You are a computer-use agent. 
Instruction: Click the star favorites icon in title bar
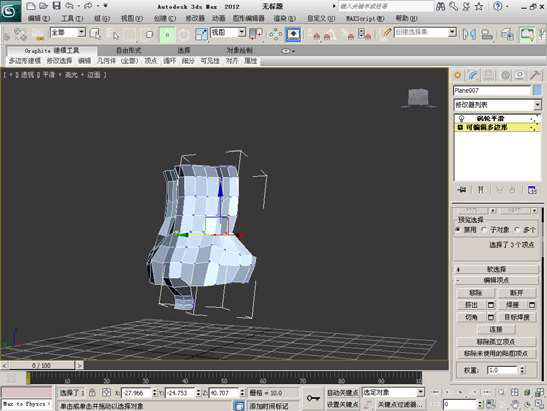[479, 6]
